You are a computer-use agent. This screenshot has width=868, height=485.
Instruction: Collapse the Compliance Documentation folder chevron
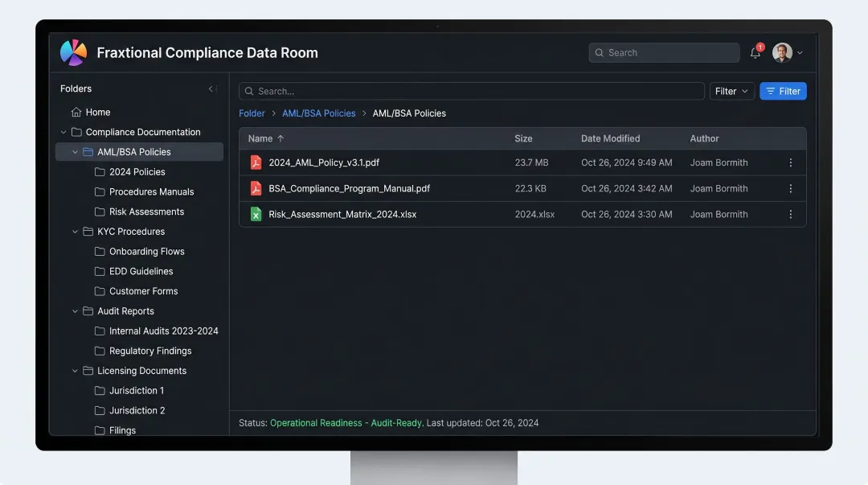63,132
